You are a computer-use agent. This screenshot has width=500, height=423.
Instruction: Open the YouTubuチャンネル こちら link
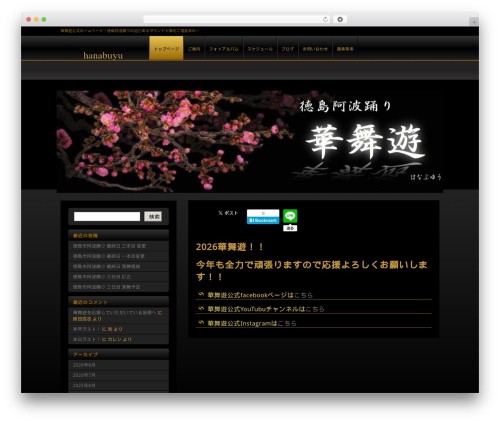coord(315,309)
